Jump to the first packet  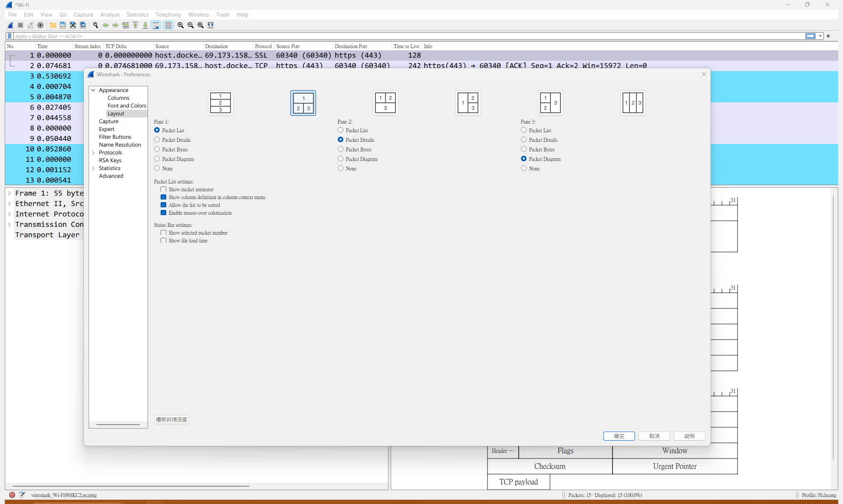pos(135,25)
